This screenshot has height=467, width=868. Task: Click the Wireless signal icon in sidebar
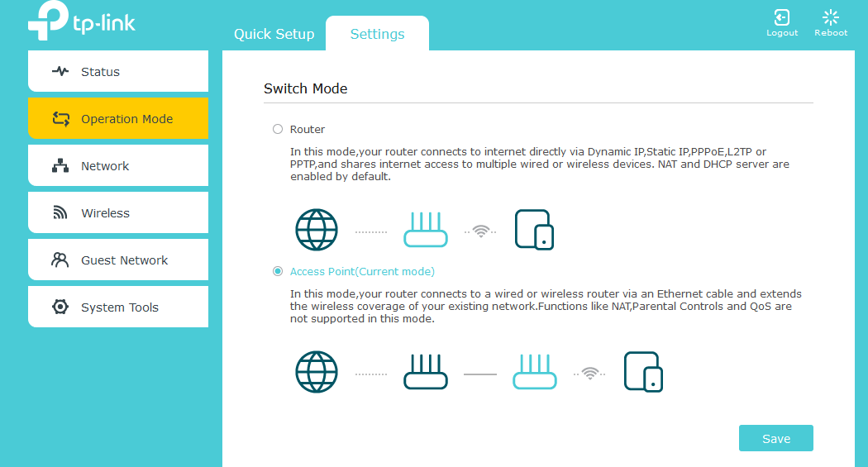60,213
